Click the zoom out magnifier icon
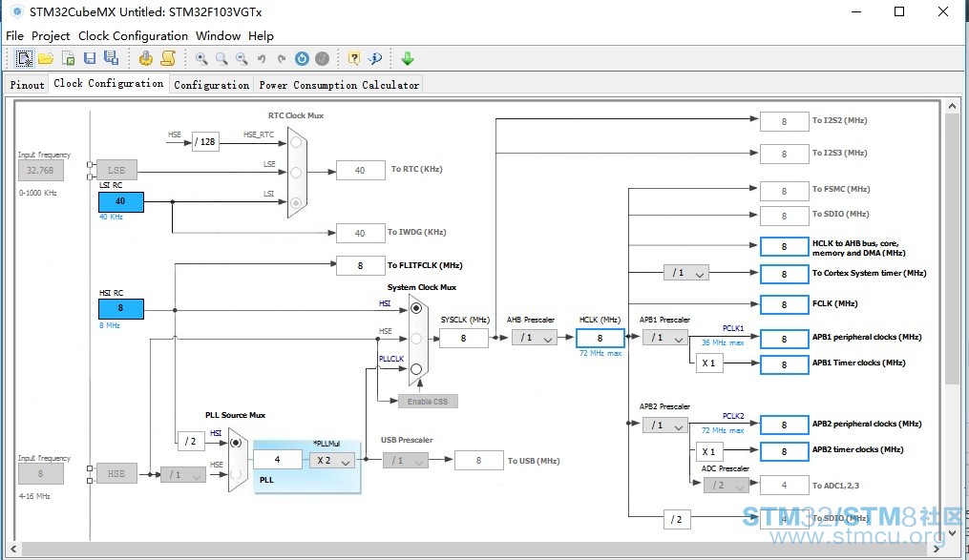Image resolution: width=969 pixels, height=560 pixels. coord(242,58)
